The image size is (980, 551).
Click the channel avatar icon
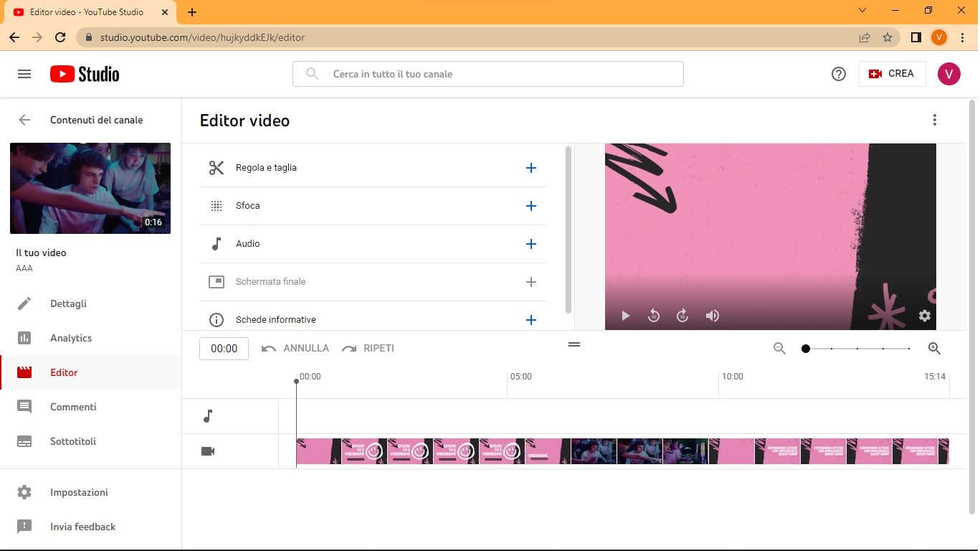[948, 73]
